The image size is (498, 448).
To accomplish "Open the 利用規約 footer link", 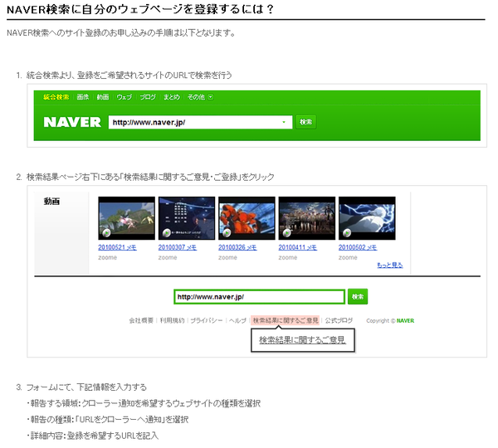I will coord(172,320).
